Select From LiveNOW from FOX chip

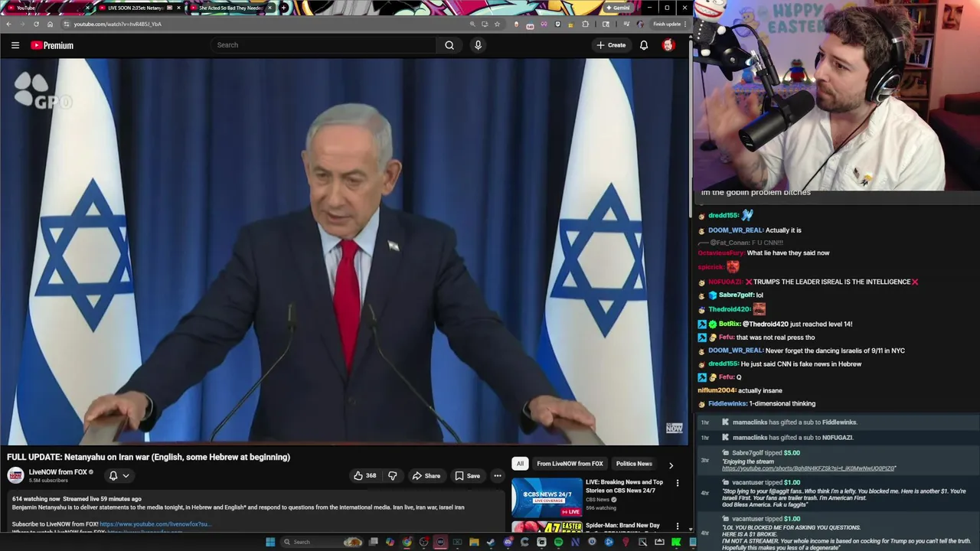coord(570,464)
